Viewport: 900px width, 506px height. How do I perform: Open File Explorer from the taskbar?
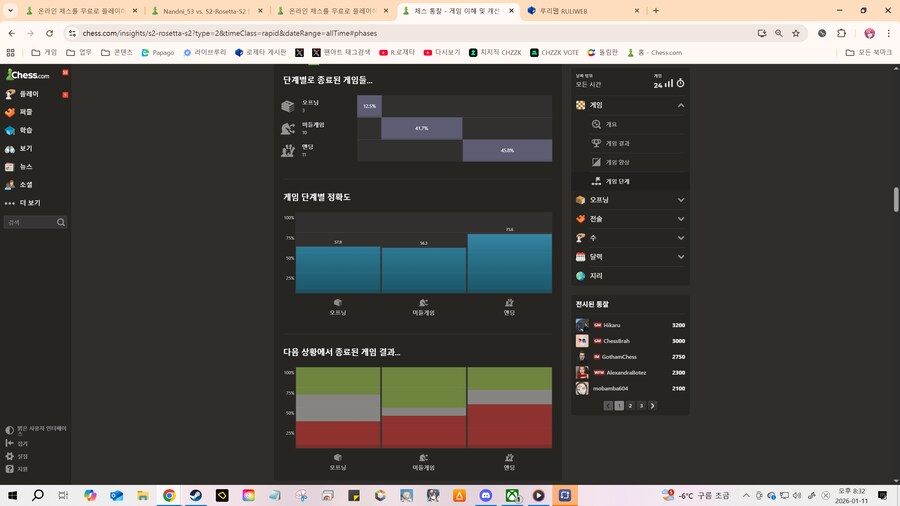pos(142,495)
